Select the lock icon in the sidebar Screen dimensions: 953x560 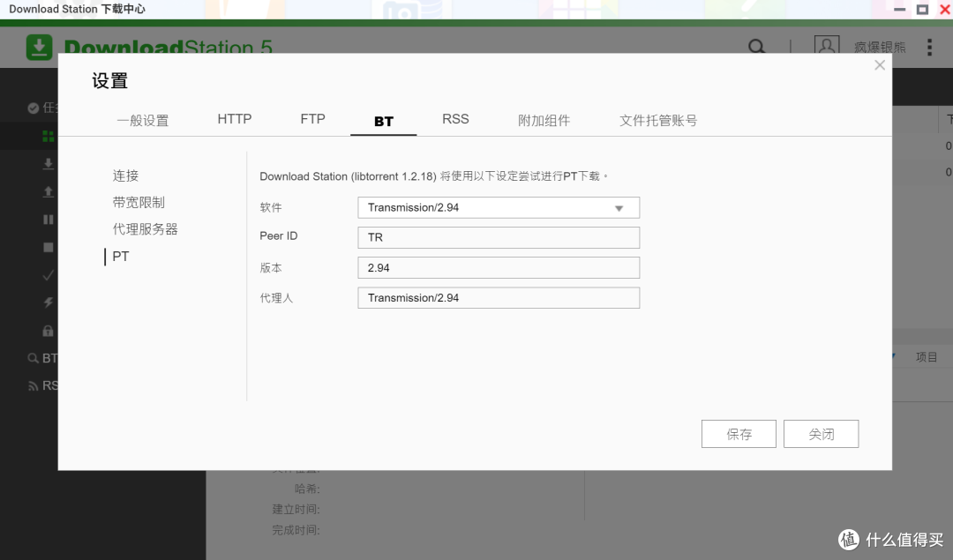click(48, 331)
